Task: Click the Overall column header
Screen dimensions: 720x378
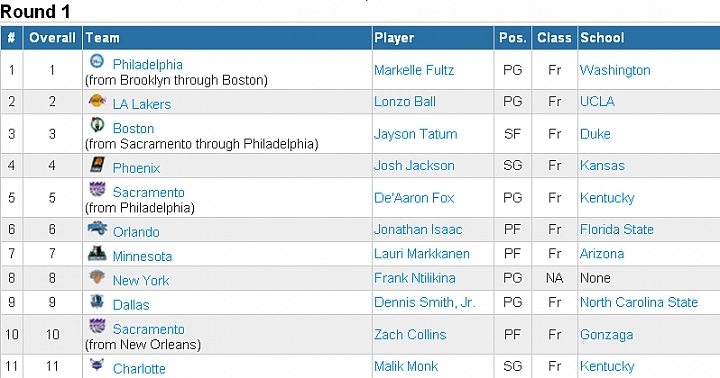Action: coord(52,38)
